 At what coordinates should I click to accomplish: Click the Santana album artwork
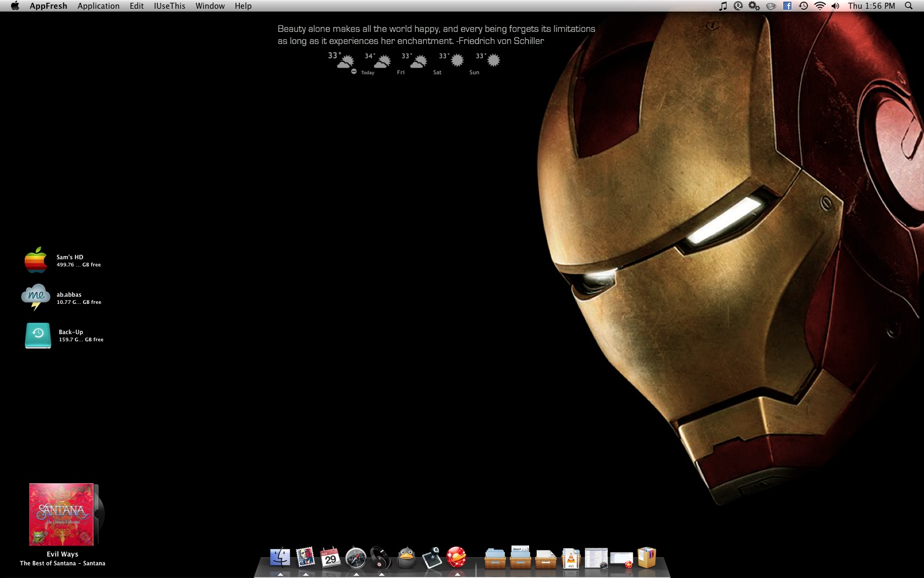(61, 515)
